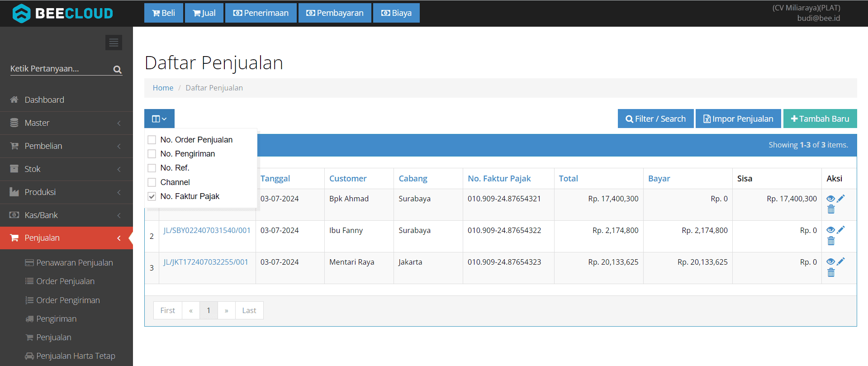
Task: Click the Biaya shortcut button
Action: 396,13
